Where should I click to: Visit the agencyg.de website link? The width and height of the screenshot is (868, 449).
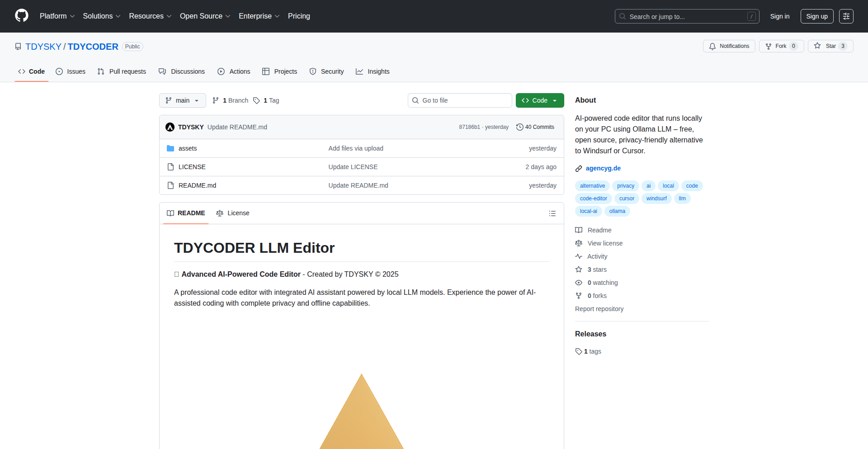(603, 168)
